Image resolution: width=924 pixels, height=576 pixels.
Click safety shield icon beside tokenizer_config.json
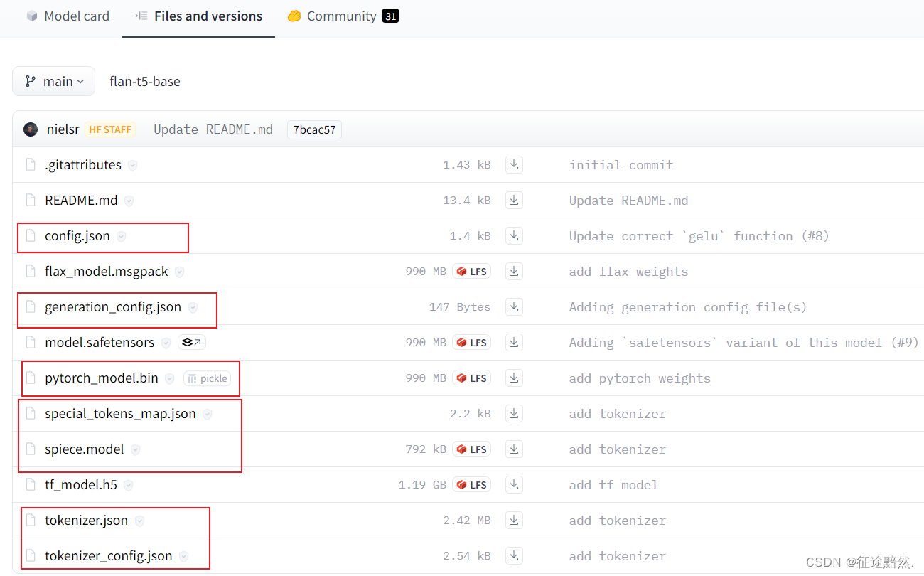[x=183, y=556]
